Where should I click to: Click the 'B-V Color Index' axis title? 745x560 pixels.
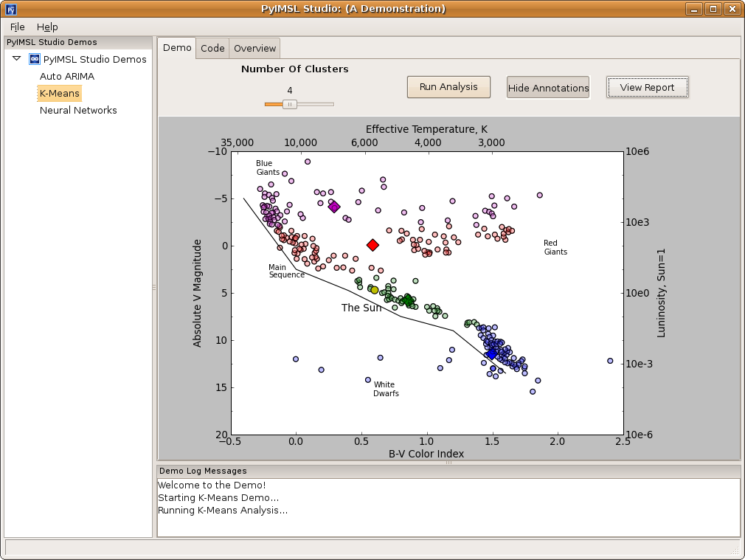(426, 454)
